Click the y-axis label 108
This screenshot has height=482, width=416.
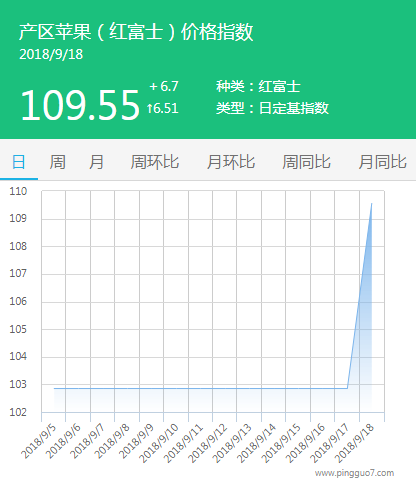(x=18, y=246)
